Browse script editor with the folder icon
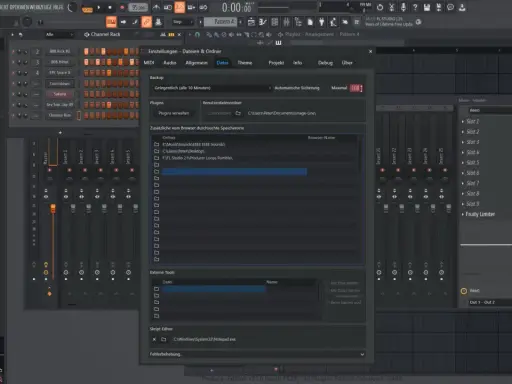 164,339
